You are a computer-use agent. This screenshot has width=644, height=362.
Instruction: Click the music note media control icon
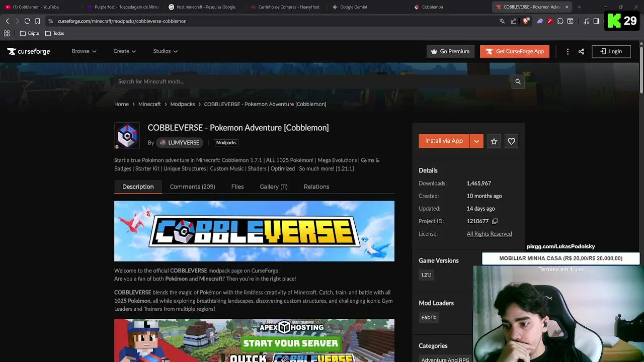[587, 21]
